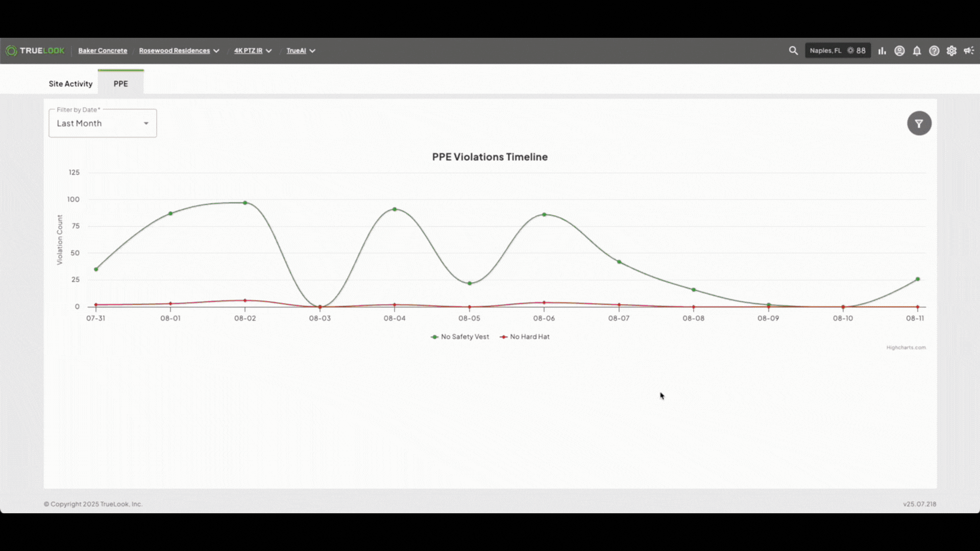Image resolution: width=980 pixels, height=551 pixels.
Task: Click the TrueLook logo
Action: coord(35,51)
